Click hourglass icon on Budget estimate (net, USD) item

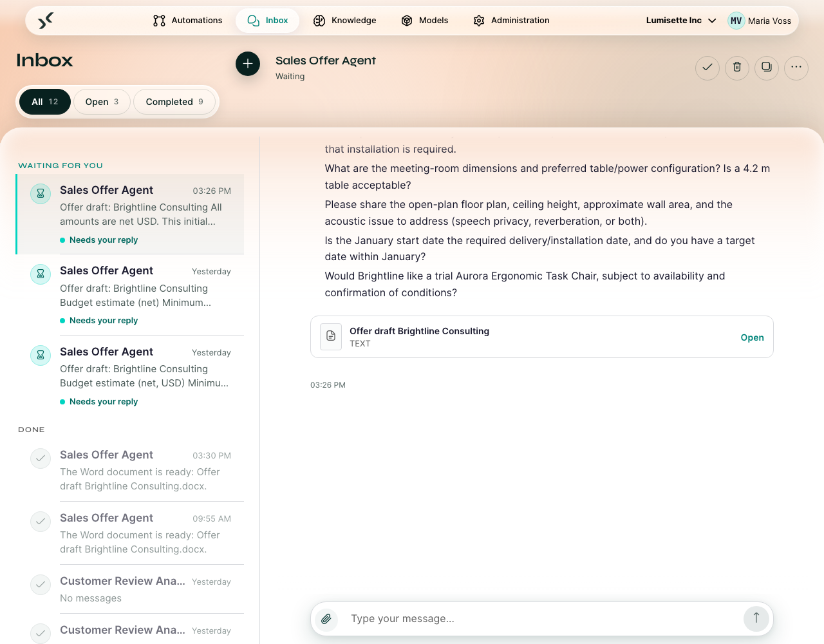tap(41, 355)
